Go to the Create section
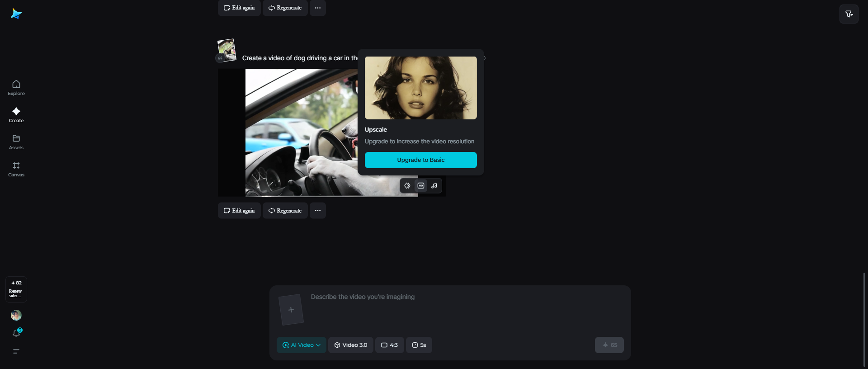The width and height of the screenshot is (868, 369). (16, 115)
